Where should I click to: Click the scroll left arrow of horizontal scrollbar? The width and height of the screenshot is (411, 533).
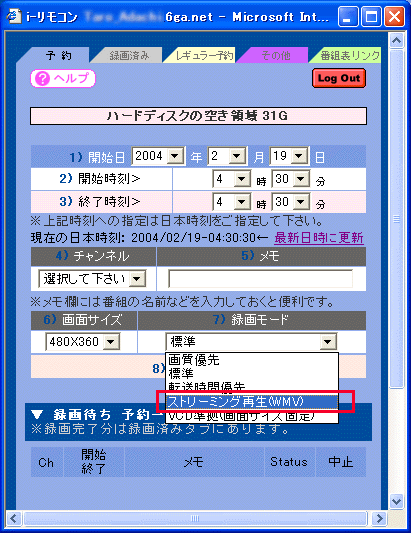click(14, 518)
